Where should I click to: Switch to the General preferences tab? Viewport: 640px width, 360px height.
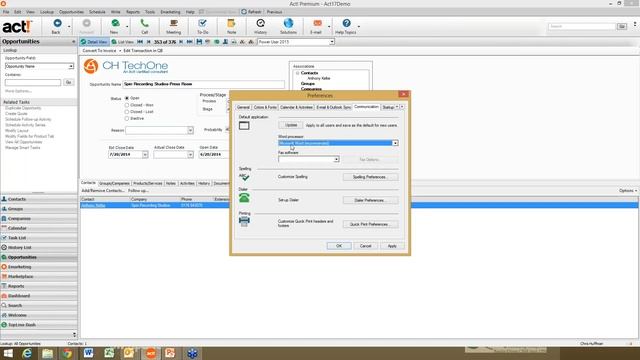tap(243, 107)
